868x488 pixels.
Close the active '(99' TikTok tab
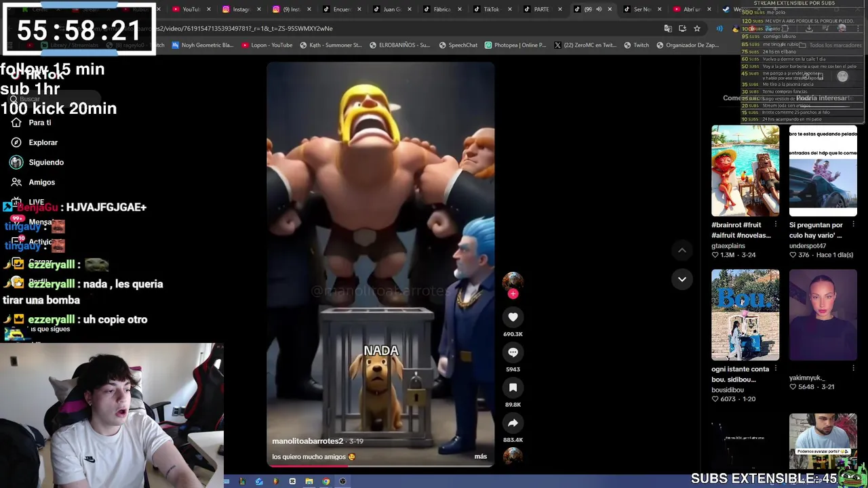[610, 9]
